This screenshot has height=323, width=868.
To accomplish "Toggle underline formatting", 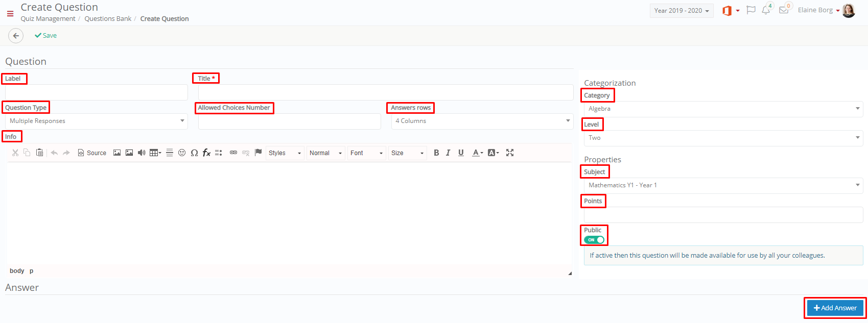I will pos(461,153).
